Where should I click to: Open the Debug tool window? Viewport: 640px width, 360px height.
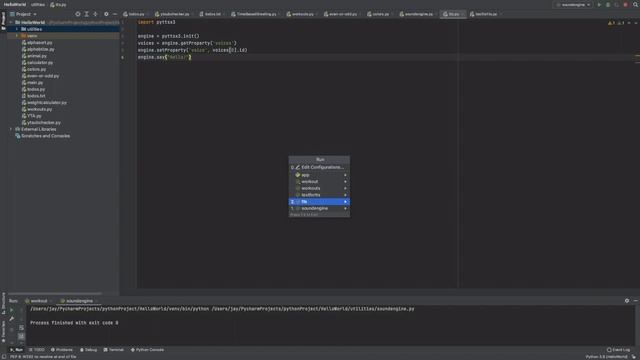coord(89,350)
